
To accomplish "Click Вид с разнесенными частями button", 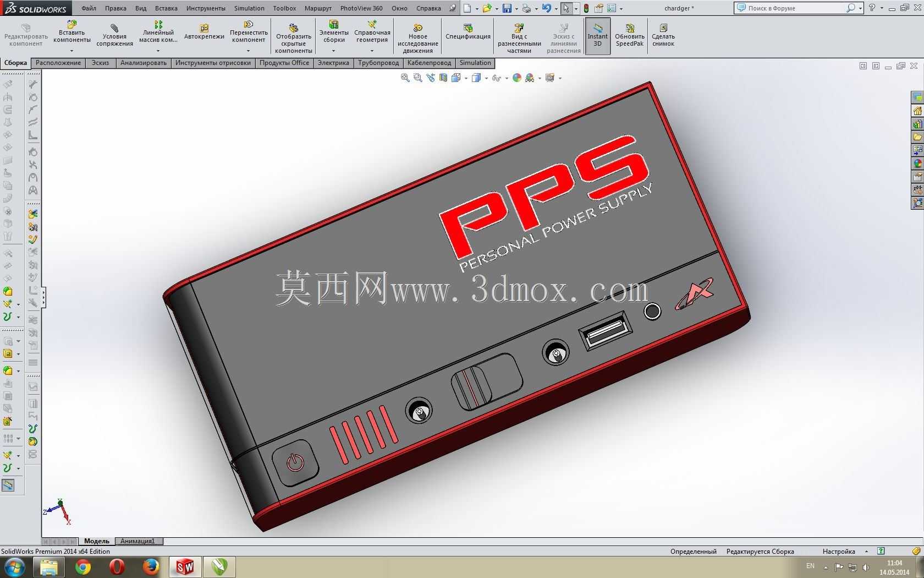I will [519, 39].
